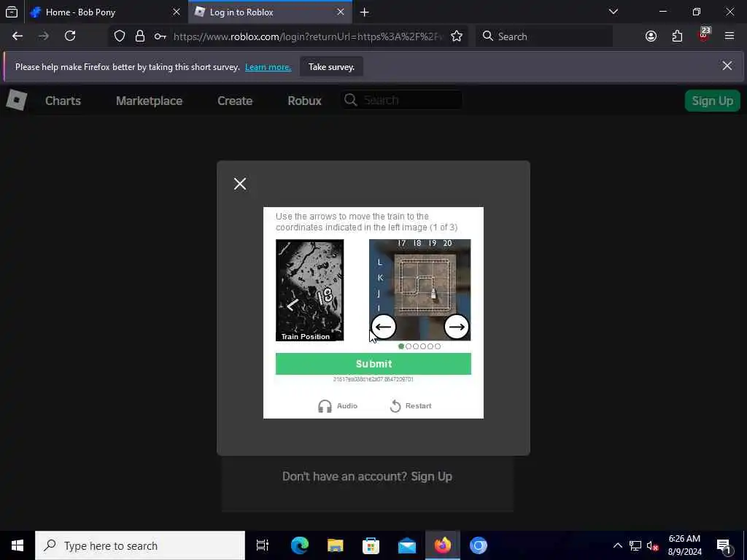Open a new browser tab
This screenshot has width=747, height=560.
pos(365,12)
